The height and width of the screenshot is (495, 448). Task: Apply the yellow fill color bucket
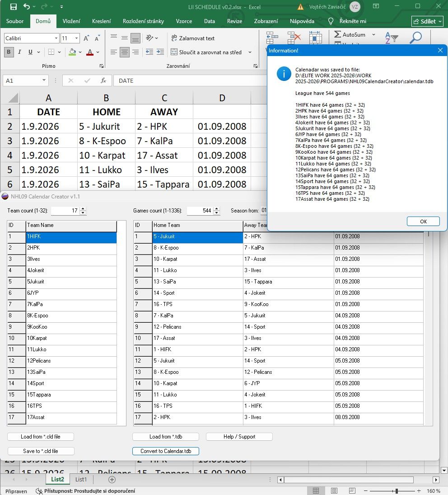pyautogui.click(x=72, y=52)
